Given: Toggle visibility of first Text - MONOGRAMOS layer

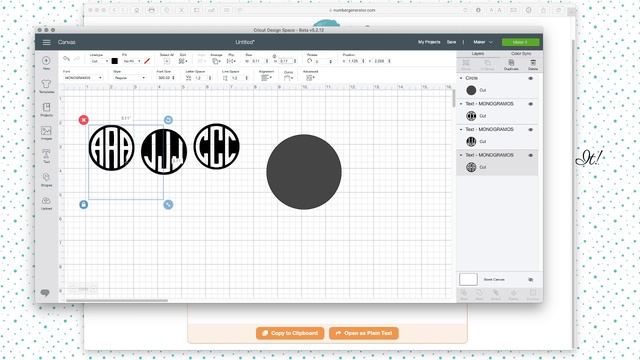Looking at the screenshot, I should (x=531, y=104).
